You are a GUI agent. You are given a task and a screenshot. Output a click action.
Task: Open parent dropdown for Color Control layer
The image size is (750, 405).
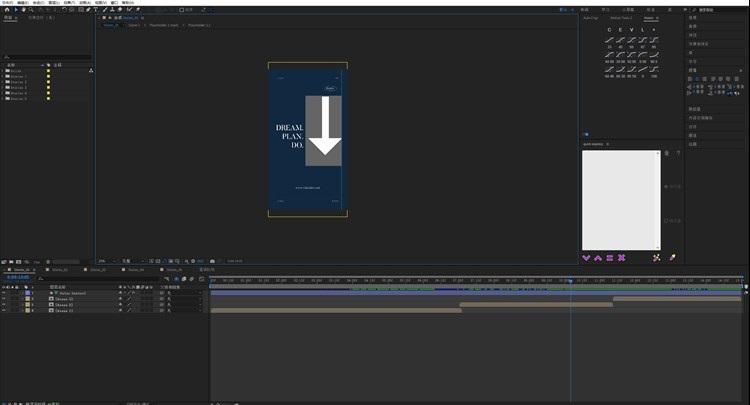pyautogui.click(x=183, y=293)
